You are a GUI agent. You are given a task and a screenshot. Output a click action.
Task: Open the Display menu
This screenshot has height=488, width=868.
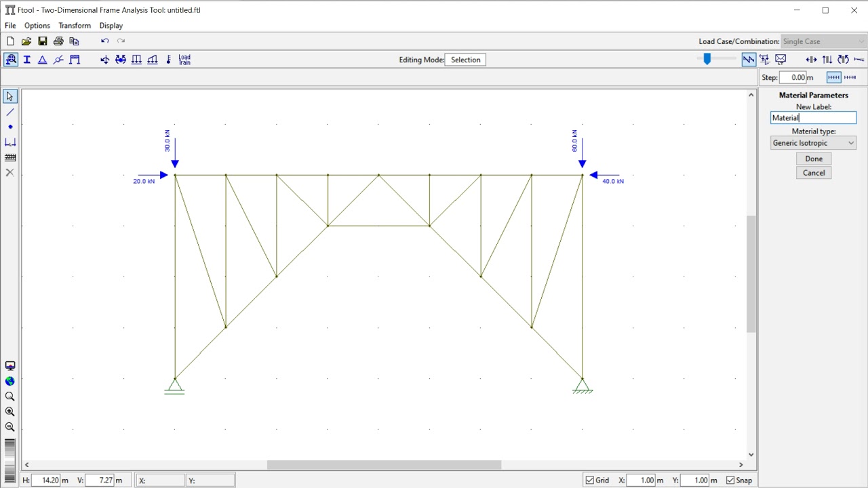tap(111, 26)
